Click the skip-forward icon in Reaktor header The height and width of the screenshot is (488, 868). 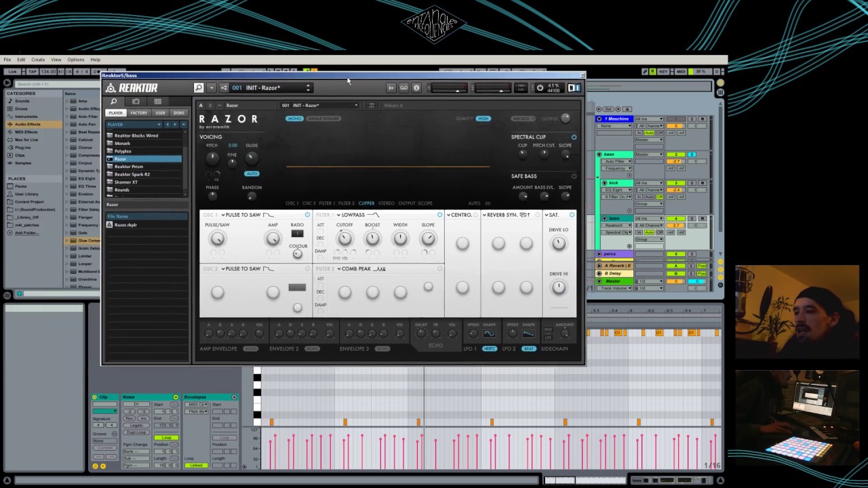coord(391,87)
